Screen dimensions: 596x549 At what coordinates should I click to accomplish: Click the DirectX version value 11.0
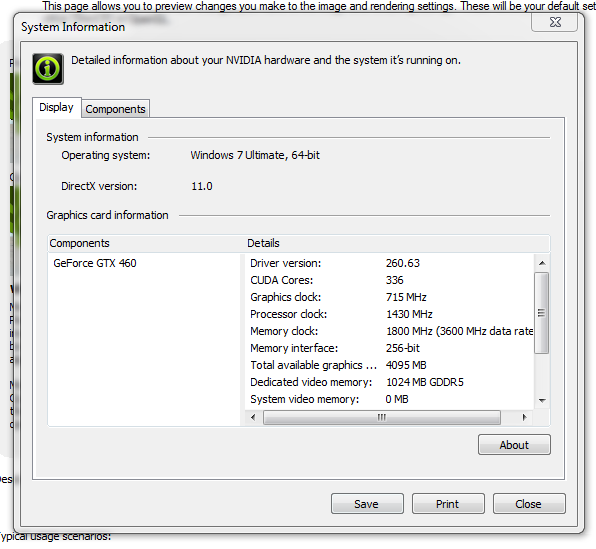pyautogui.click(x=202, y=186)
